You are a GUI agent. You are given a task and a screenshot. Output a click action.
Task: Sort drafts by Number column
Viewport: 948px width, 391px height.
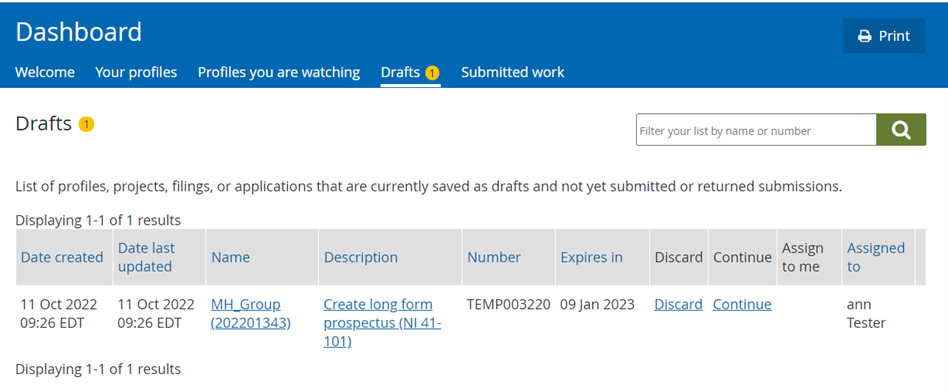[x=494, y=257]
